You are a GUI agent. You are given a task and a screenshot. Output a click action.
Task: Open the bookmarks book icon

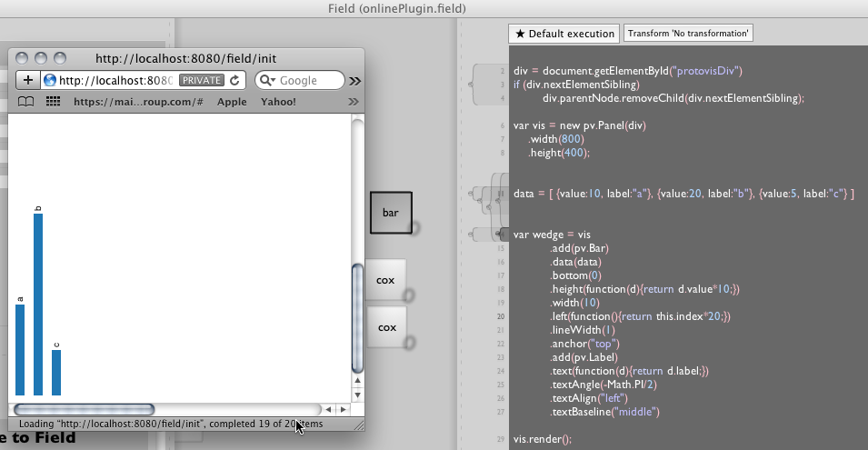[x=26, y=101]
